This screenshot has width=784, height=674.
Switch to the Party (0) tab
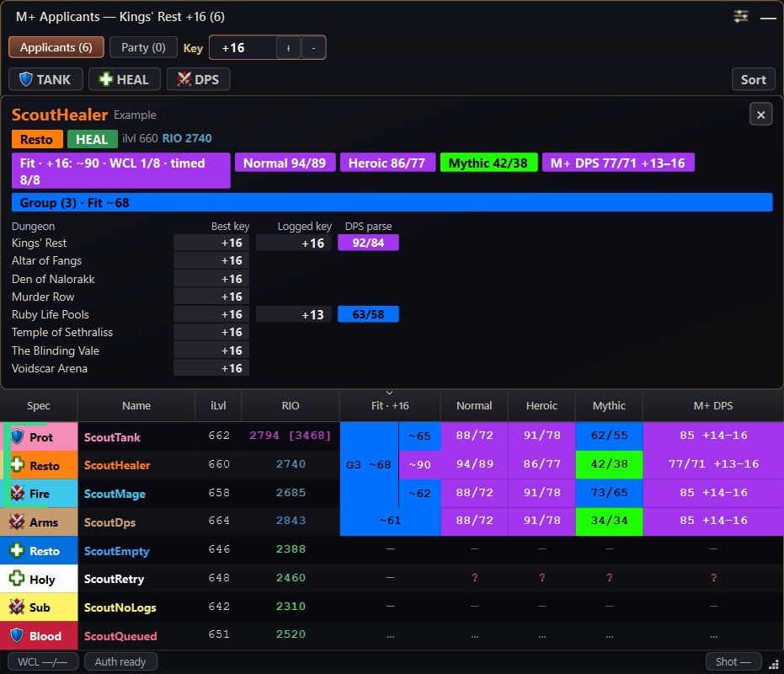point(143,47)
